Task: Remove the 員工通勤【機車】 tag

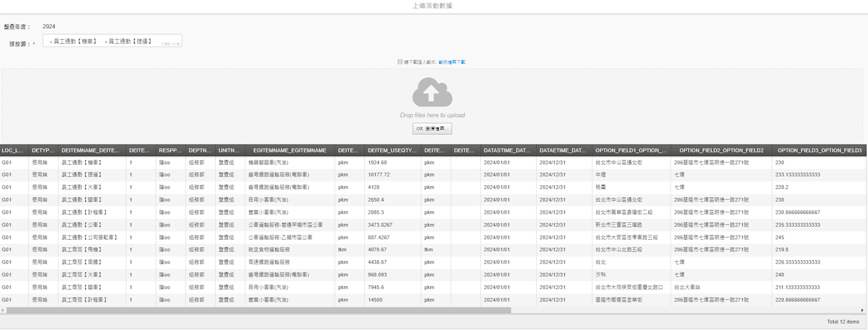Action: [51, 42]
